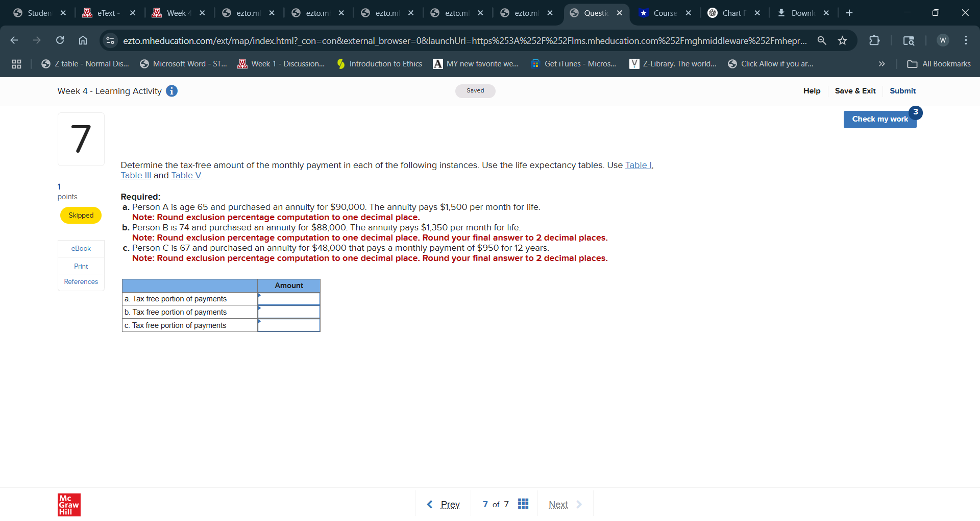Open Introduction to Ethics bookmark
This screenshot has height=521, width=980.
pyautogui.click(x=379, y=64)
